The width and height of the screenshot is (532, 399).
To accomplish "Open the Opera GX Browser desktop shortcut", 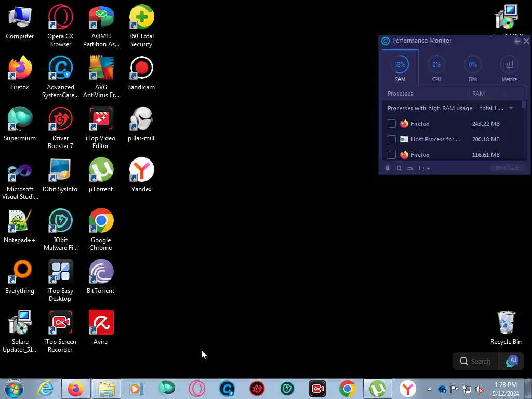I will [x=60, y=26].
